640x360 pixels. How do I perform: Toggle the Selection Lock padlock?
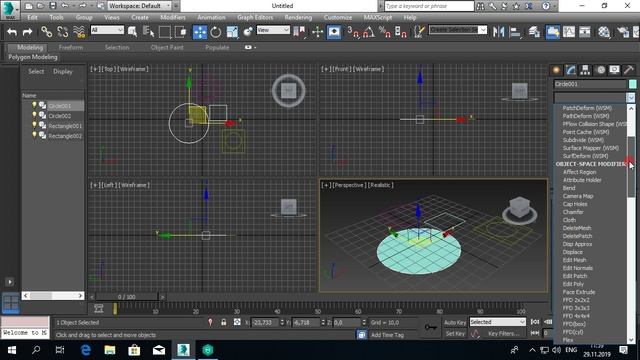pyautogui.click(x=224, y=322)
